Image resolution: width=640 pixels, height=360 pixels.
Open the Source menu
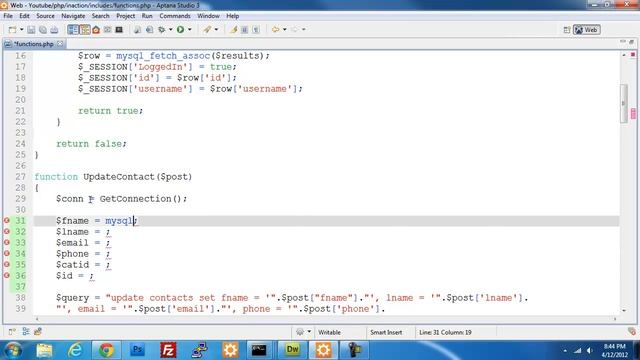[x=45, y=16]
